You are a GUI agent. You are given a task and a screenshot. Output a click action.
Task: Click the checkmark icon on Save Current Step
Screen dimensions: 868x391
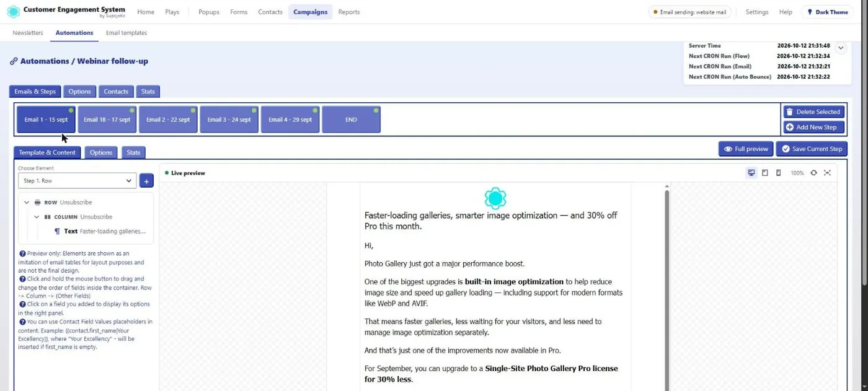786,149
